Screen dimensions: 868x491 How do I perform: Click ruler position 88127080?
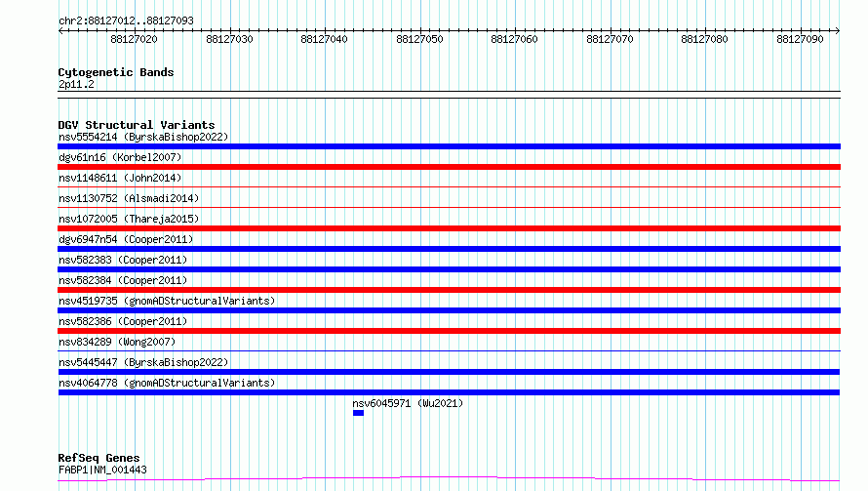tap(704, 39)
